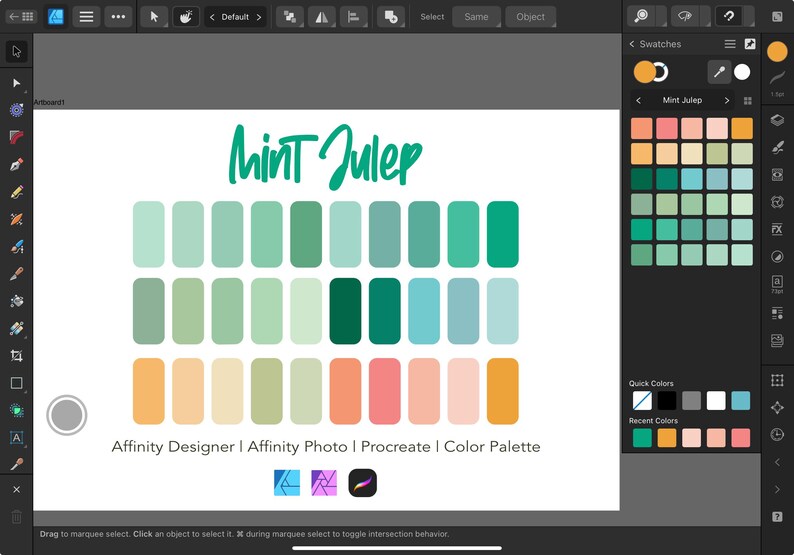The height and width of the screenshot is (555, 794).
Task: Toggle the touch gesture hand mode
Action: (186, 17)
